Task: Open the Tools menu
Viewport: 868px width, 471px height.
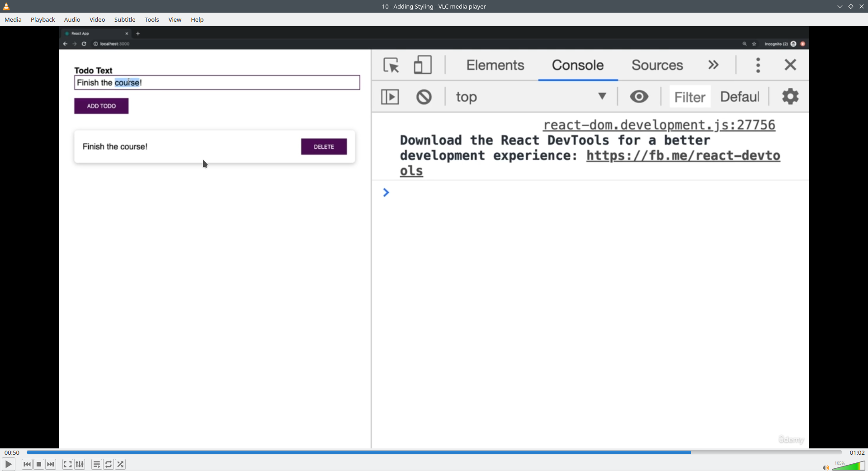Action: pyautogui.click(x=152, y=19)
